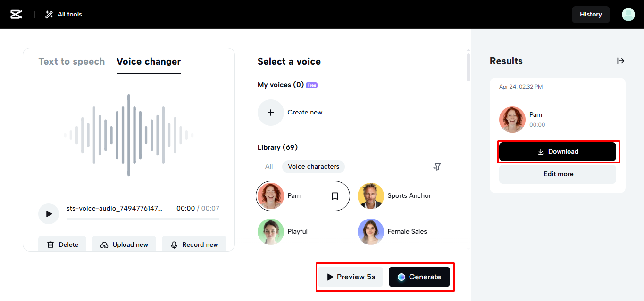
Task: Collapse the Results panel
Action: point(621,61)
